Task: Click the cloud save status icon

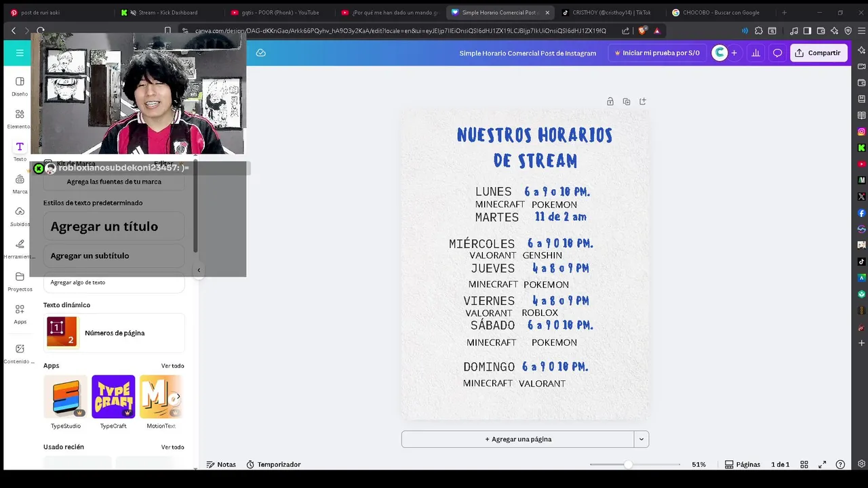Action: coord(260,53)
